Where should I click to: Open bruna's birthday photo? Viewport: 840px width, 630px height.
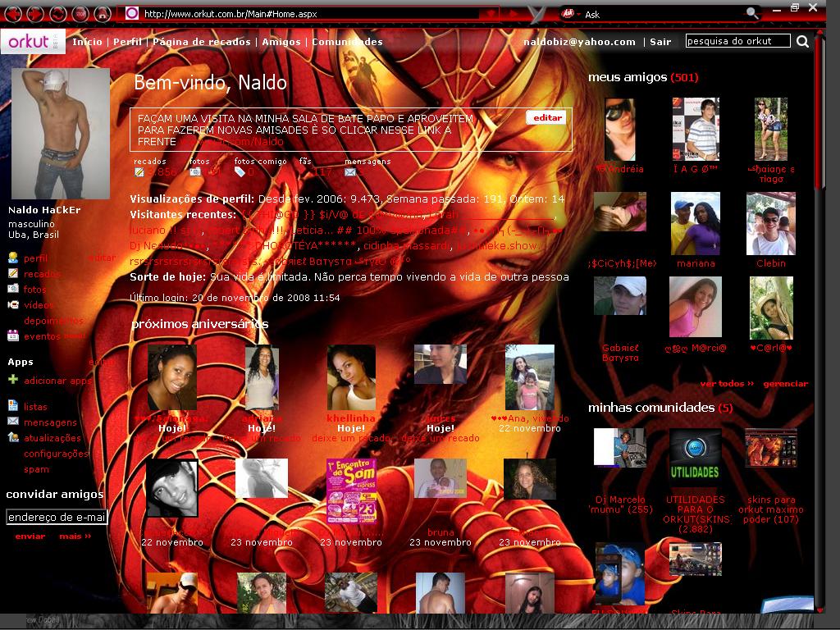point(441,478)
